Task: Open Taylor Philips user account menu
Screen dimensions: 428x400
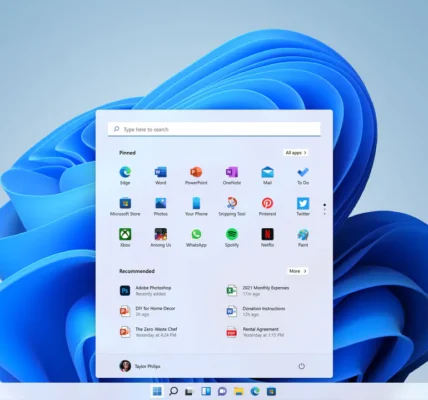Action: pyautogui.click(x=140, y=366)
